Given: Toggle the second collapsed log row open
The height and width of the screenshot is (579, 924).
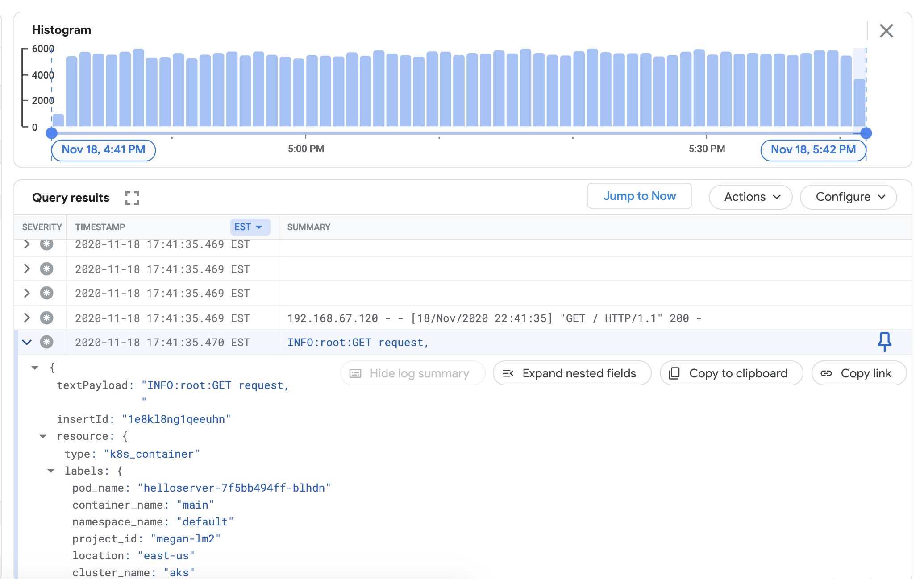Looking at the screenshot, I should 27,268.
